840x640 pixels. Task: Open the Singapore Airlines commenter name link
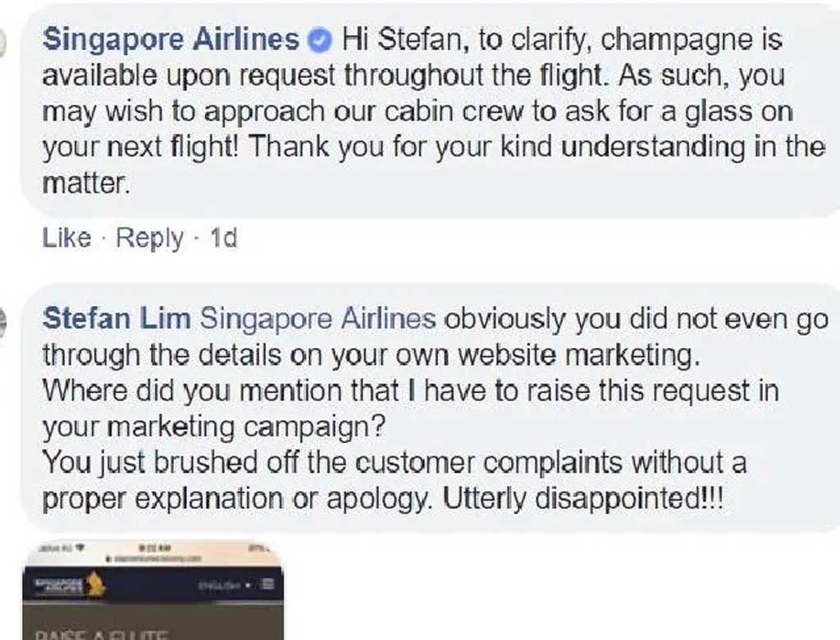(x=171, y=39)
